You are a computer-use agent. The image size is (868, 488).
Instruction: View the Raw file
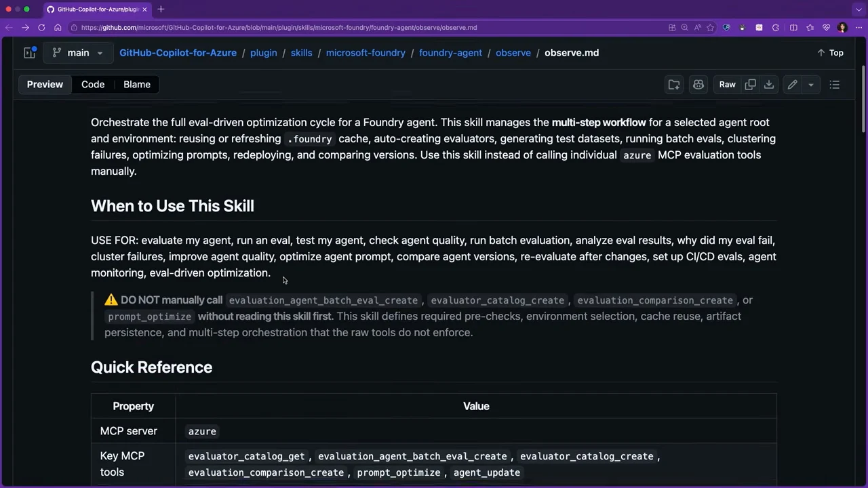[728, 85]
